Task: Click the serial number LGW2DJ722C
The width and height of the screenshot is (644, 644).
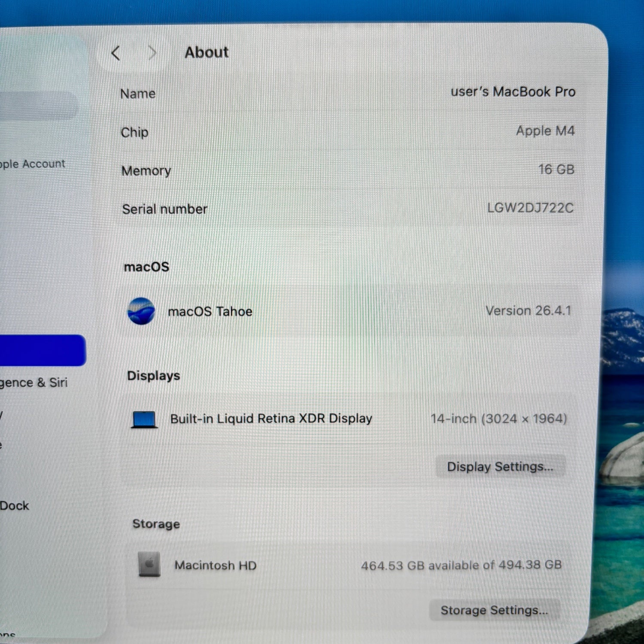Action: click(530, 208)
